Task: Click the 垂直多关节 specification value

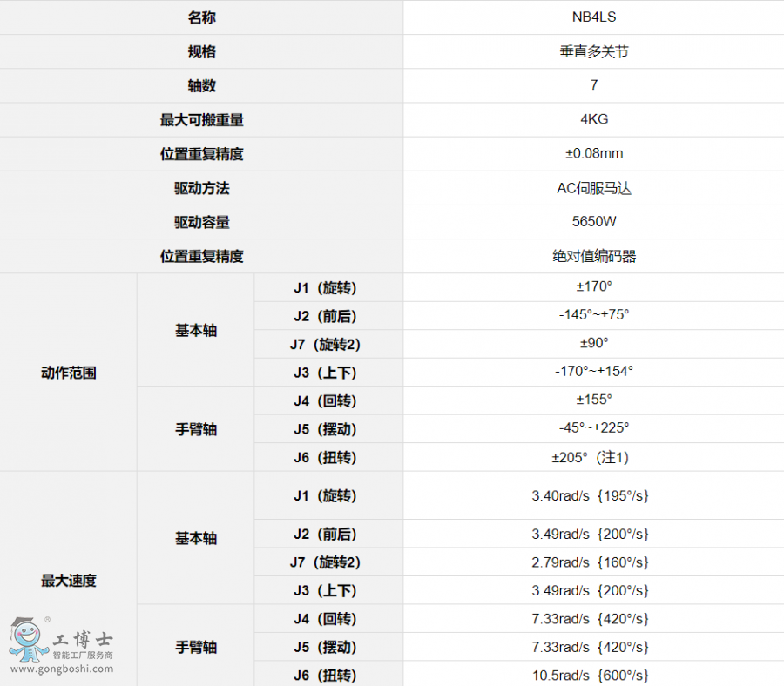Action: point(593,51)
